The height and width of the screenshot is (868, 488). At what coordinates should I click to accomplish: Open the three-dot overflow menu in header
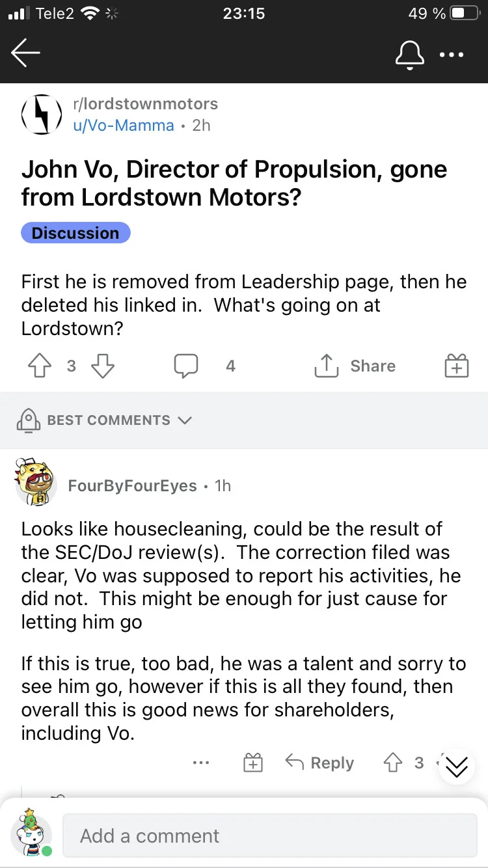tap(452, 55)
